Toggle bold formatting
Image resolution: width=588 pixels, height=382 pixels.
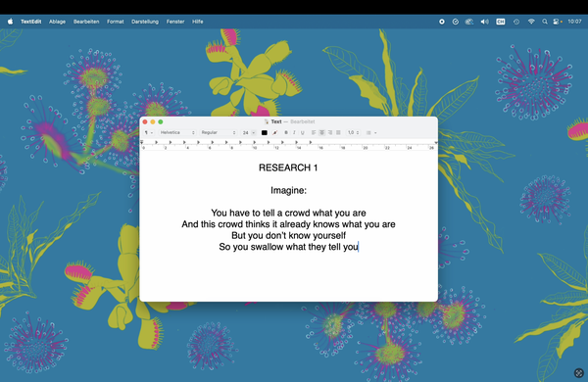286,132
